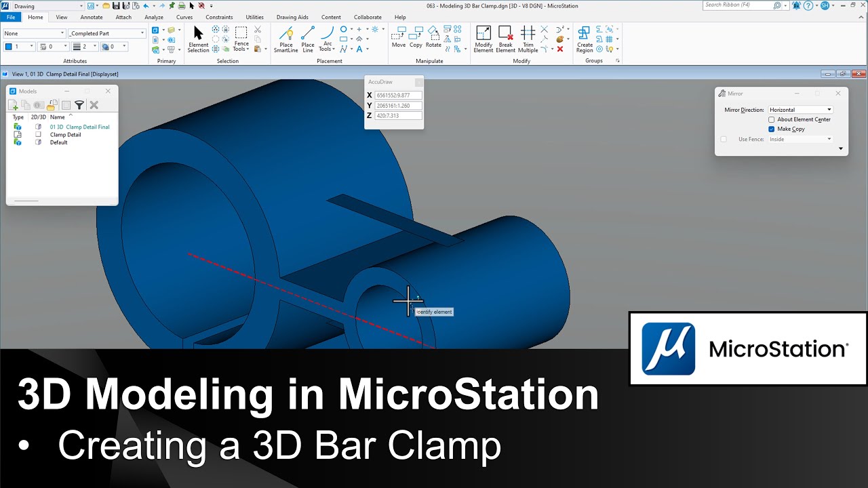Image resolution: width=868 pixels, height=488 pixels.
Task: Click the Print icon in quick access bar
Action: pos(182,5)
